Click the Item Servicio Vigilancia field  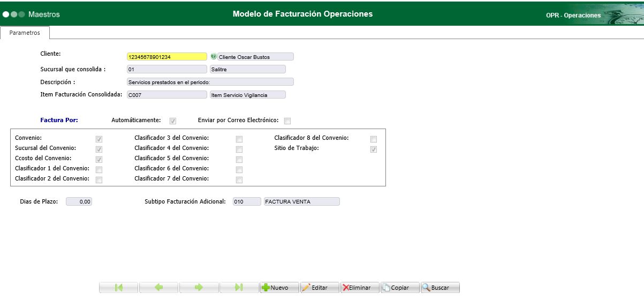pos(248,95)
